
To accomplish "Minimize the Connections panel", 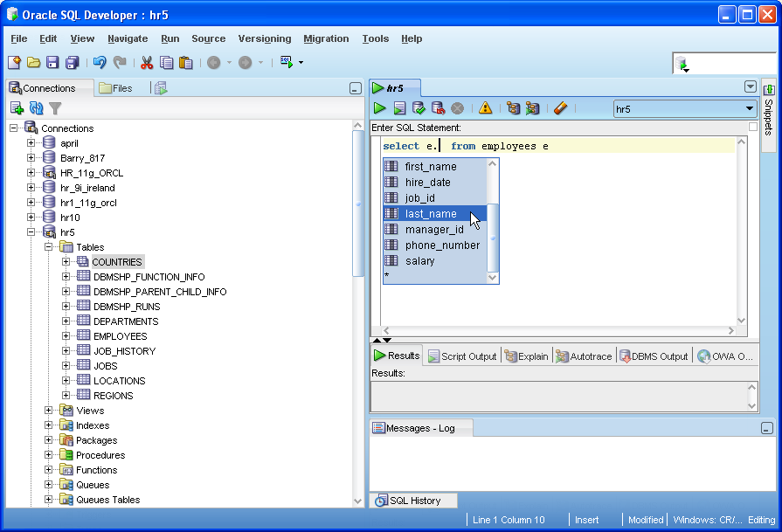I will pos(355,88).
